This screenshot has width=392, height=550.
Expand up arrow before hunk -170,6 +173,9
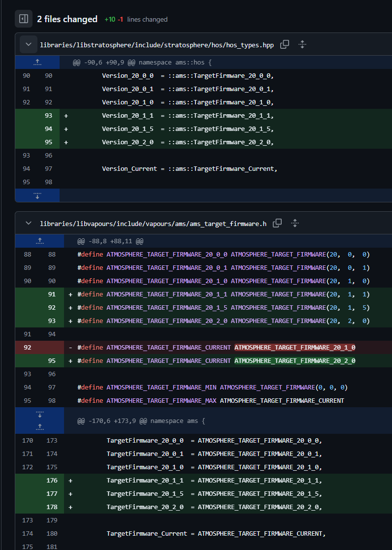(x=40, y=427)
